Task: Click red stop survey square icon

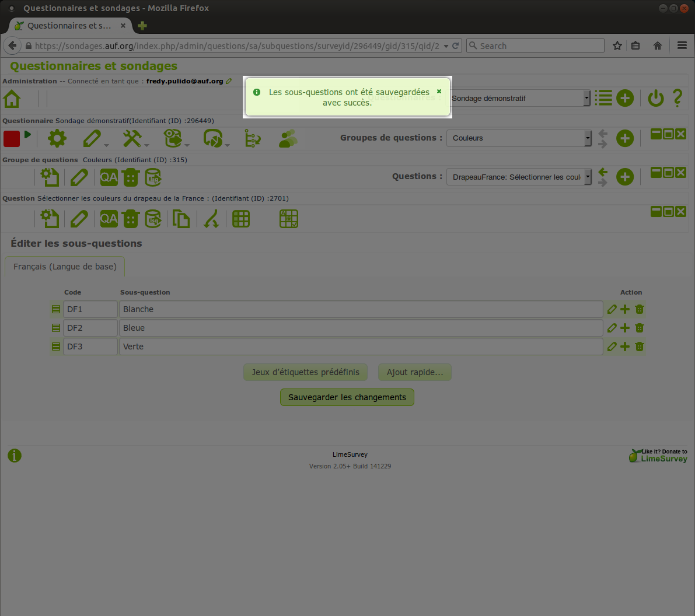Action: coord(12,139)
